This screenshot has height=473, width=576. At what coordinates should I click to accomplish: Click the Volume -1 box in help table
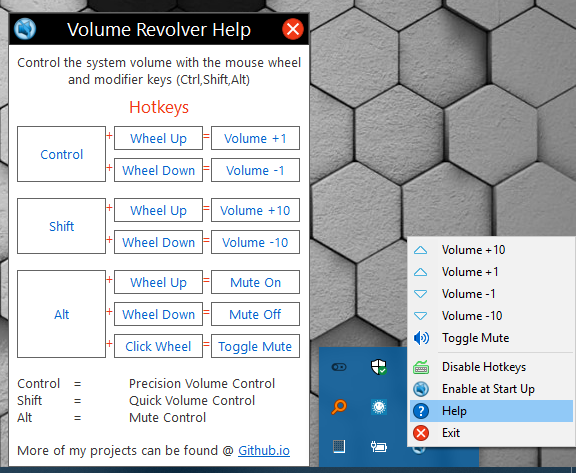(x=255, y=170)
